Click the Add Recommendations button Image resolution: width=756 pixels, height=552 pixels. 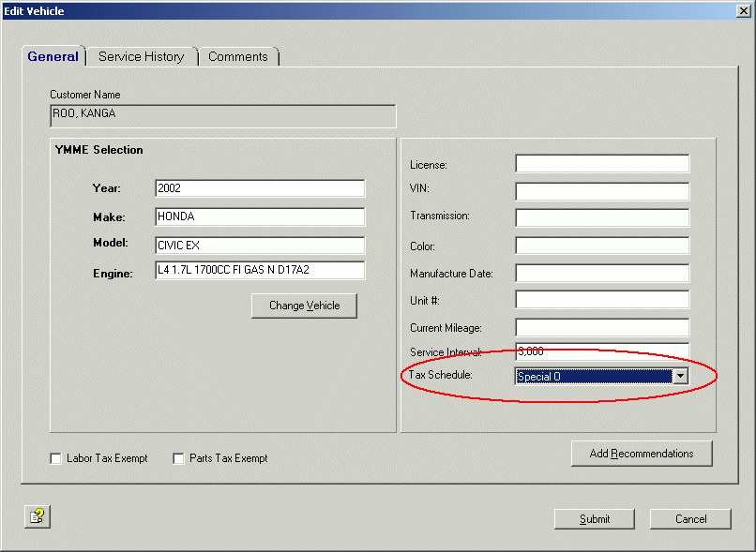coord(642,454)
